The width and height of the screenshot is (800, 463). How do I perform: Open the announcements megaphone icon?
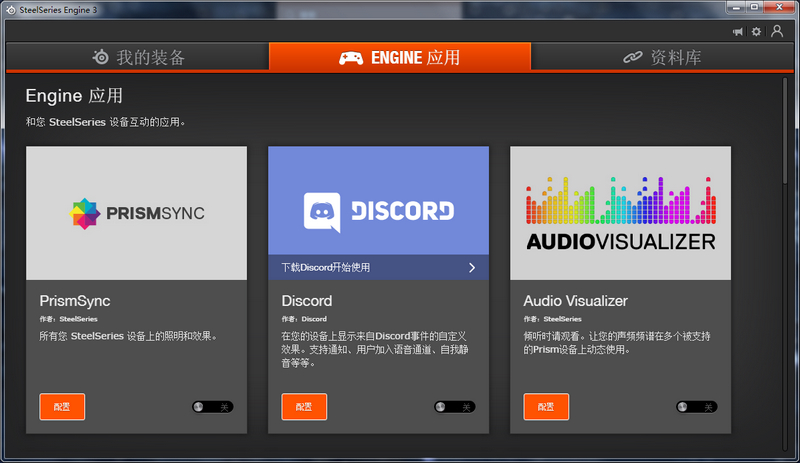(x=738, y=32)
